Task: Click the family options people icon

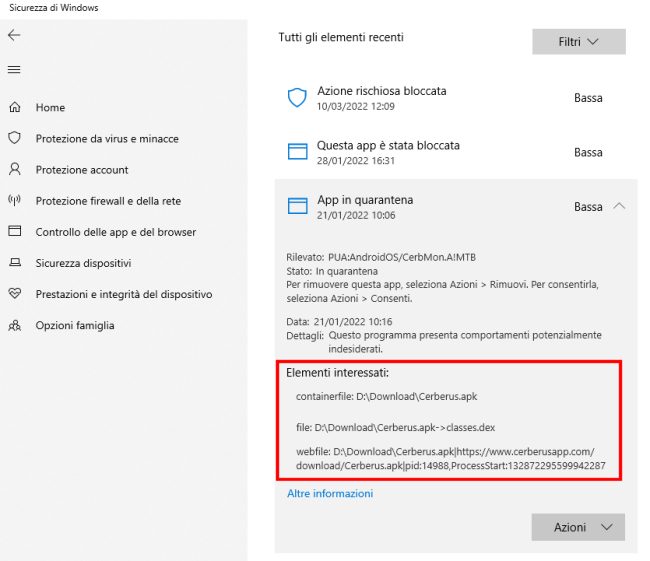Action: (x=14, y=325)
